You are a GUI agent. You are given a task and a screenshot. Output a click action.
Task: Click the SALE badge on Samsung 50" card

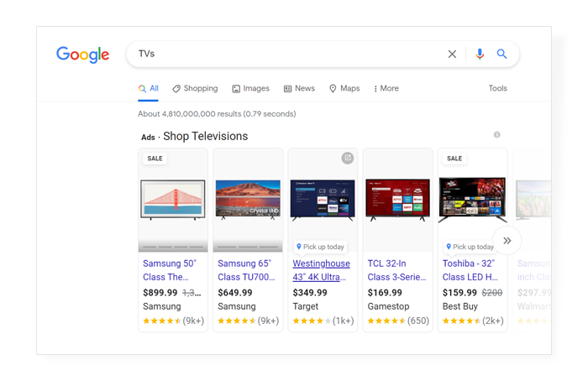pyautogui.click(x=155, y=159)
